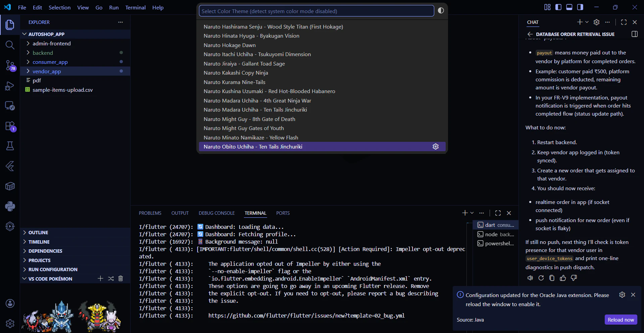This screenshot has width=644, height=333.
Task: Open the Search view in activity bar
Action: pos(10,45)
